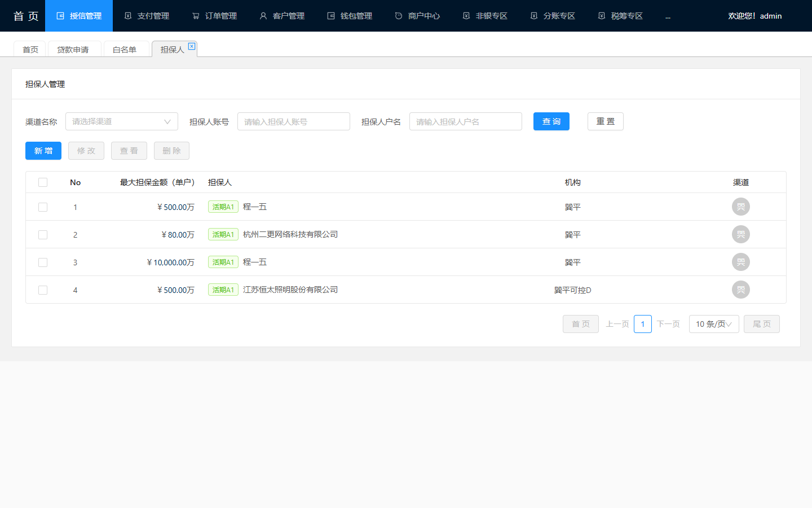Expand the overflow '...' menu in navbar
Screen dimensions: 812x508
click(668, 16)
